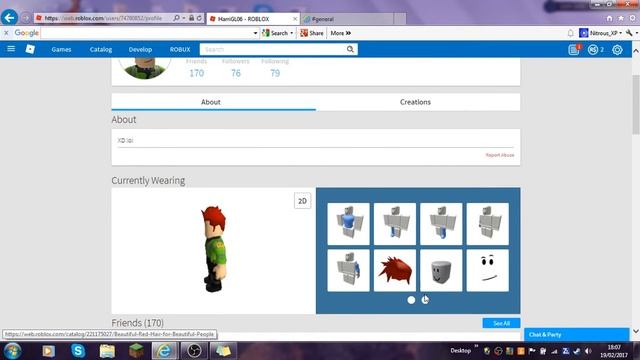
Task: Select the red hair accessory thumbnail
Action: [x=395, y=270]
